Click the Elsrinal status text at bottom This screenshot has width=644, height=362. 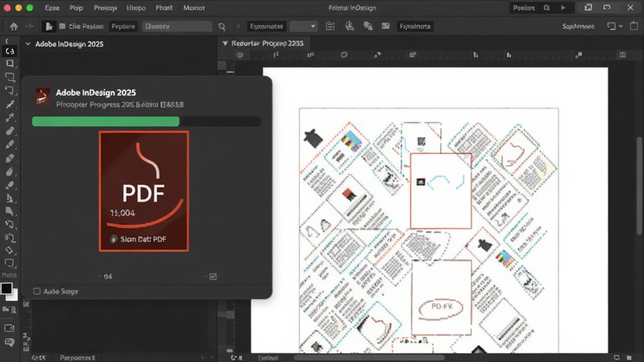pos(268,358)
